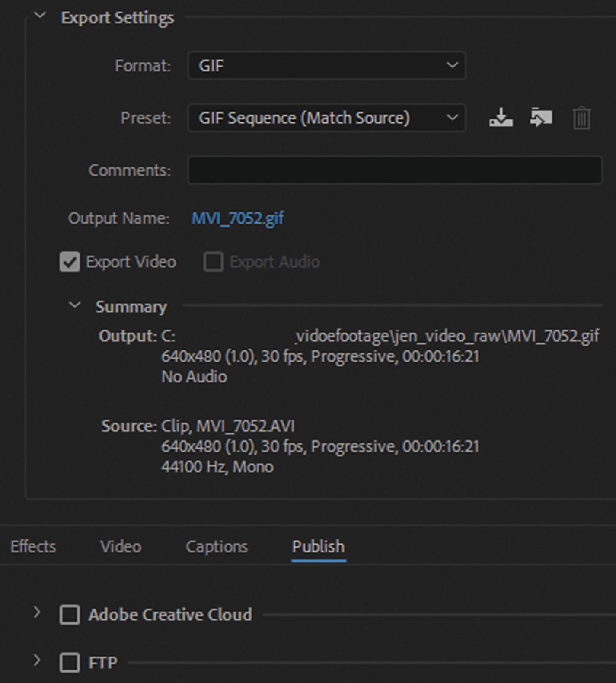The image size is (616, 683).
Task: Collapse the Export Settings section
Action: (40, 16)
